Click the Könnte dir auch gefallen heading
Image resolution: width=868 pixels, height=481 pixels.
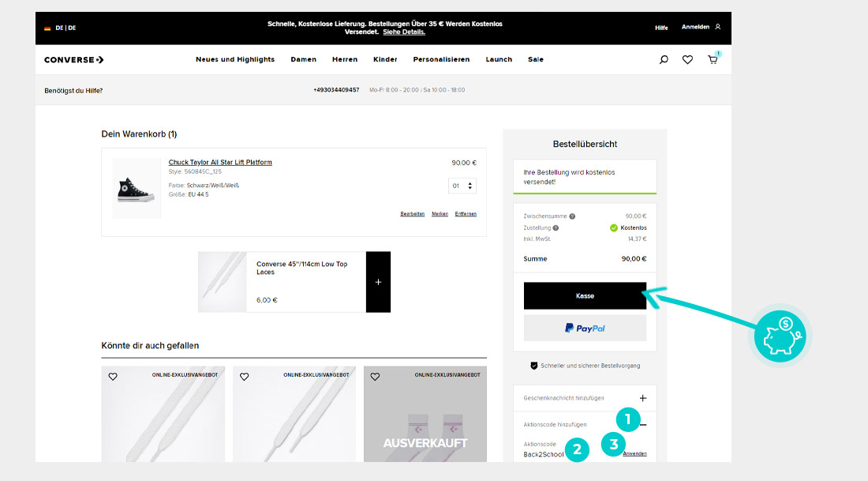click(150, 346)
